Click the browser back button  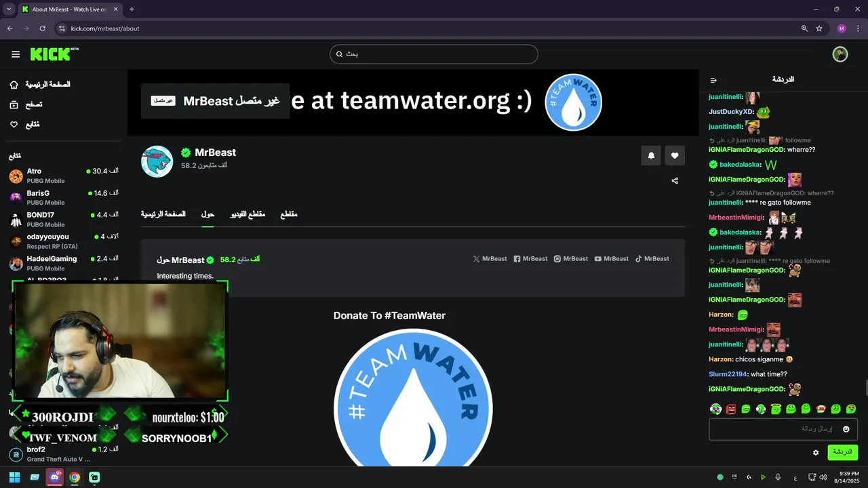pyautogui.click(x=9, y=28)
